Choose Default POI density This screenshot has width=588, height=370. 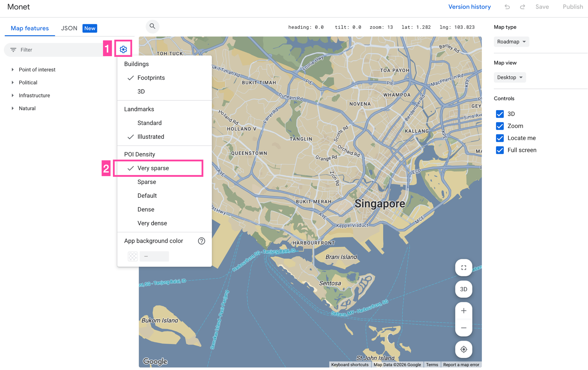(x=164, y=196)
